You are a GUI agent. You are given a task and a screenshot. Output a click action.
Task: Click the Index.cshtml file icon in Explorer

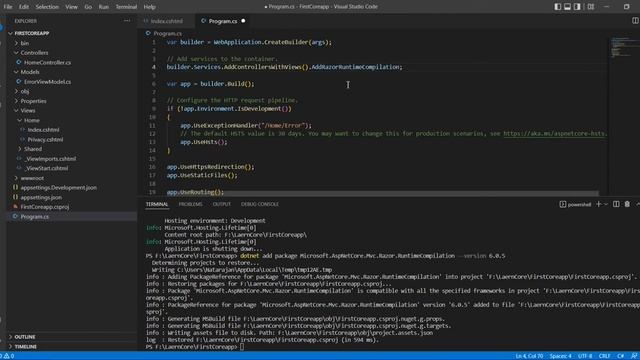22,130
